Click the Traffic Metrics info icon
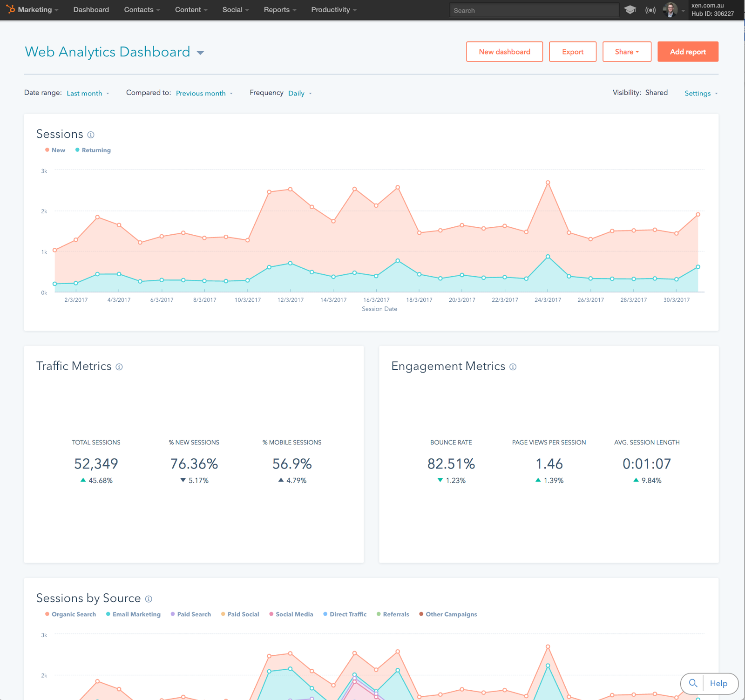The image size is (745, 700). click(119, 367)
